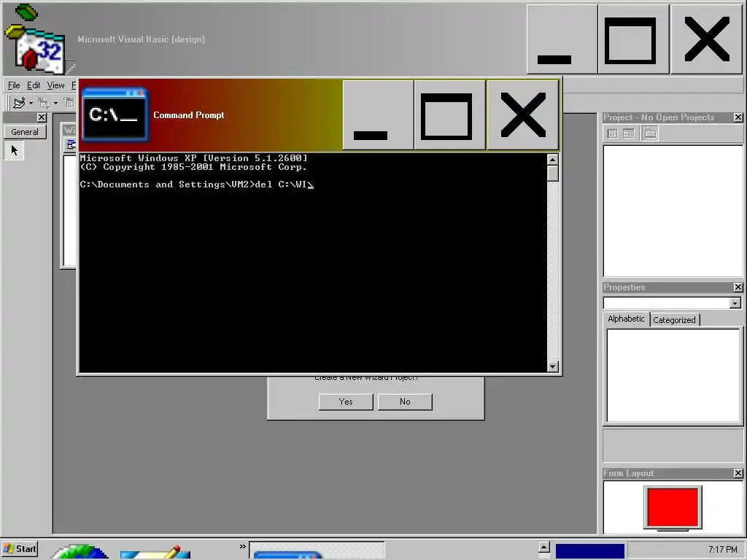
Task: Click the wizard window icon behind Command Prompt
Action: coord(71,144)
